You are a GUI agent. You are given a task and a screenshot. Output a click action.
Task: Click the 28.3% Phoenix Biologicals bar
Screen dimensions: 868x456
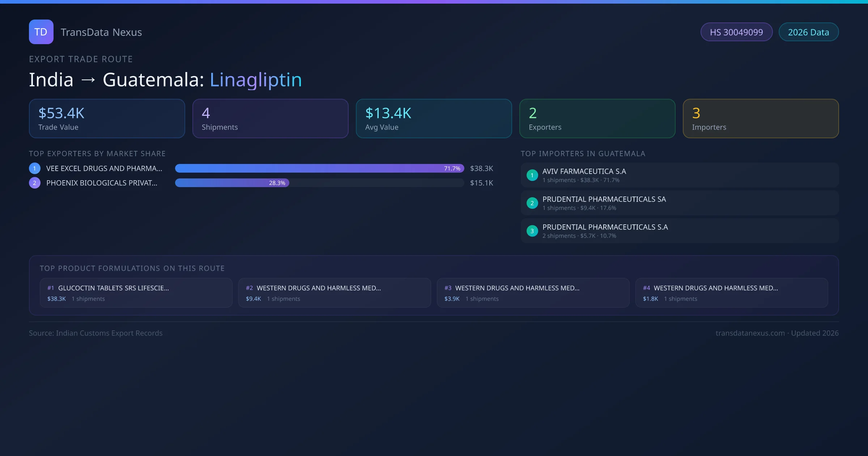click(232, 183)
